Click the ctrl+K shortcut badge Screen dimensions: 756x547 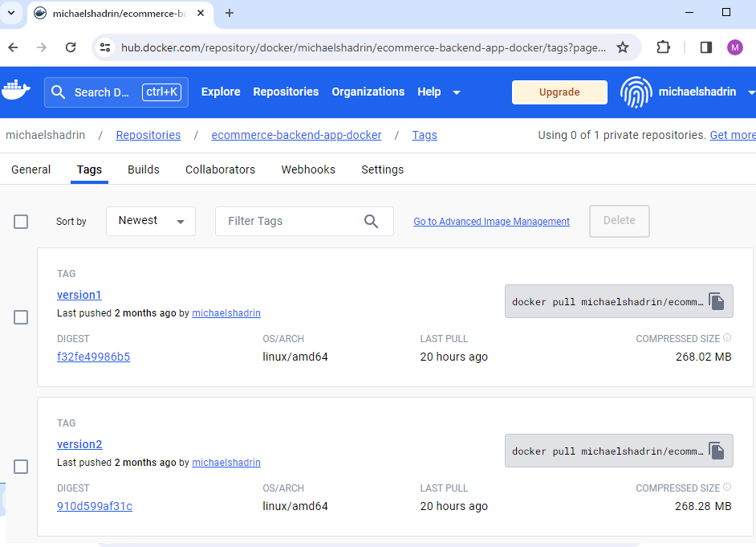[161, 92]
